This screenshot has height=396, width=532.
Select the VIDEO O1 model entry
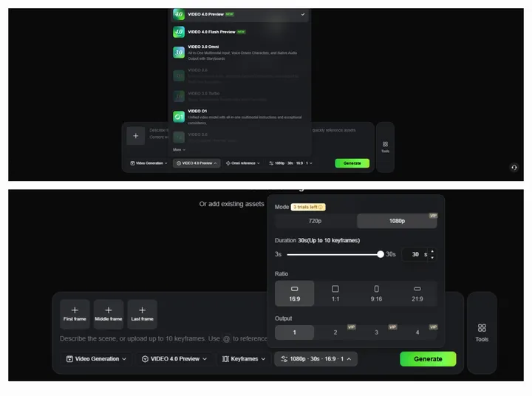click(239, 117)
